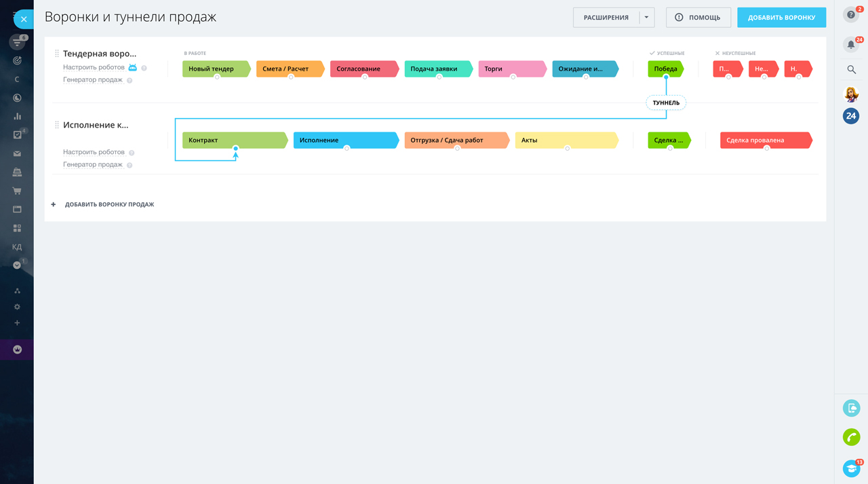Open the sitemap icon in left sidebar
This screenshot has height=484, width=868.
tap(17, 291)
